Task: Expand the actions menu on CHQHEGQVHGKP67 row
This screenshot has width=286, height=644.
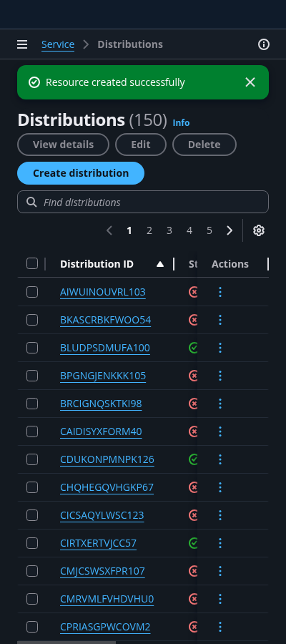Action: 220,487
